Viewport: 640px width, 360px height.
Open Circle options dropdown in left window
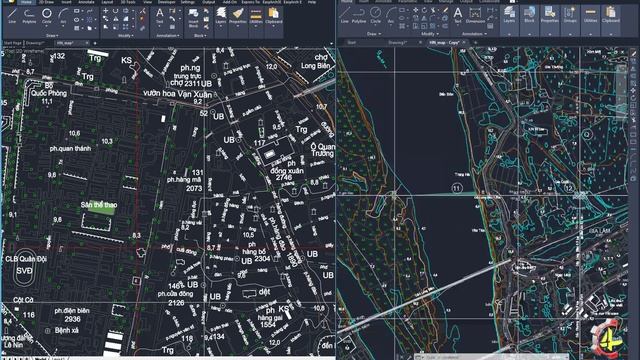tap(47, 26)
